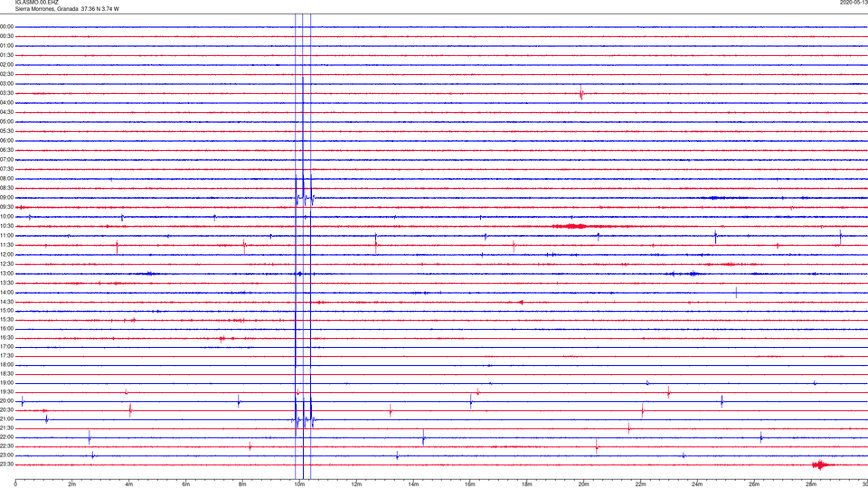Pick the 13:30 trace label
Viewport: 868px width, 488px height.
tap(6, 283)
